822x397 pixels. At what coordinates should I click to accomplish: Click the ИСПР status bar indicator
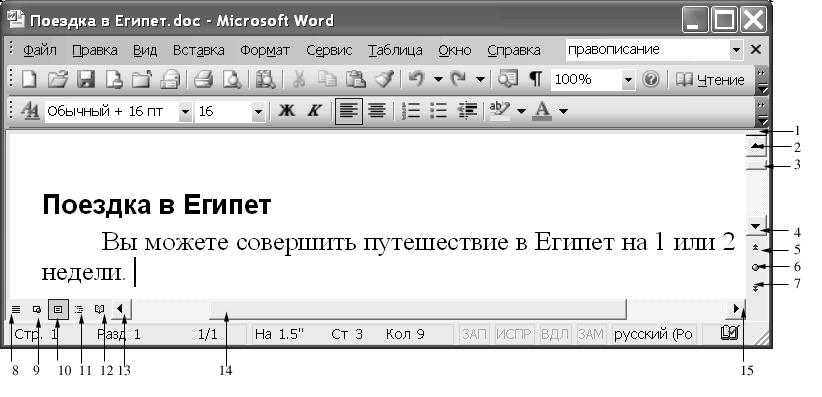tap(514, 334)
